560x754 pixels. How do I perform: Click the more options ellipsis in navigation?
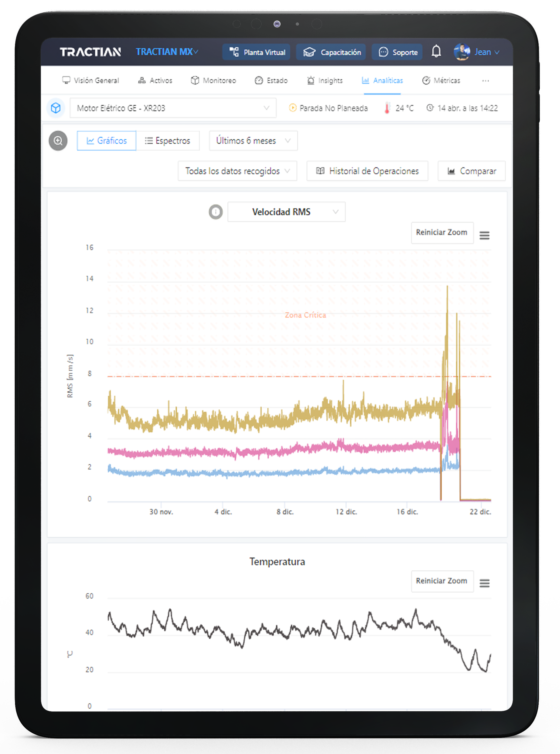[486, 81]
